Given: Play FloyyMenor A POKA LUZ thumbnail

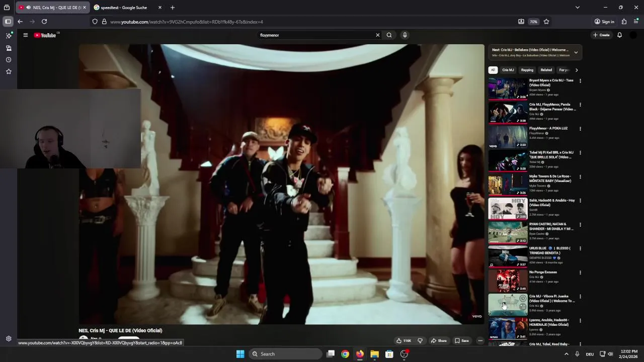Looking at the screenshot, I should [x=508, y=137].
